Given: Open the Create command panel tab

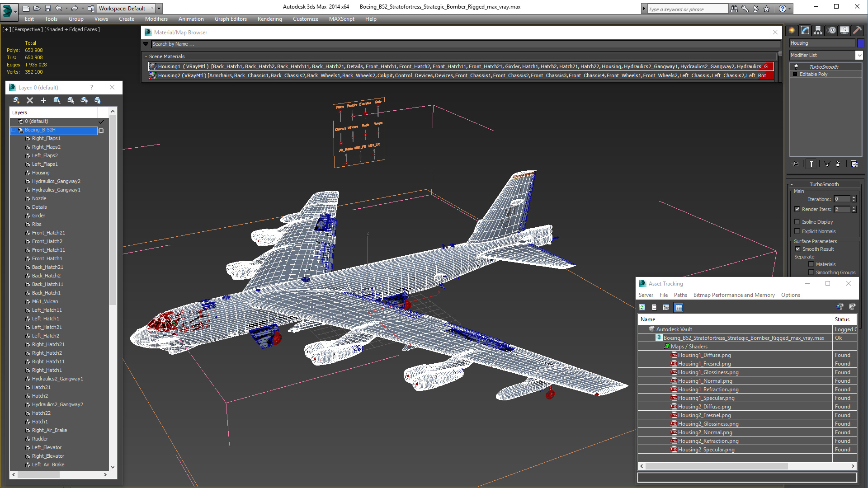Looking at the screenshot, I should coord(792,30).
